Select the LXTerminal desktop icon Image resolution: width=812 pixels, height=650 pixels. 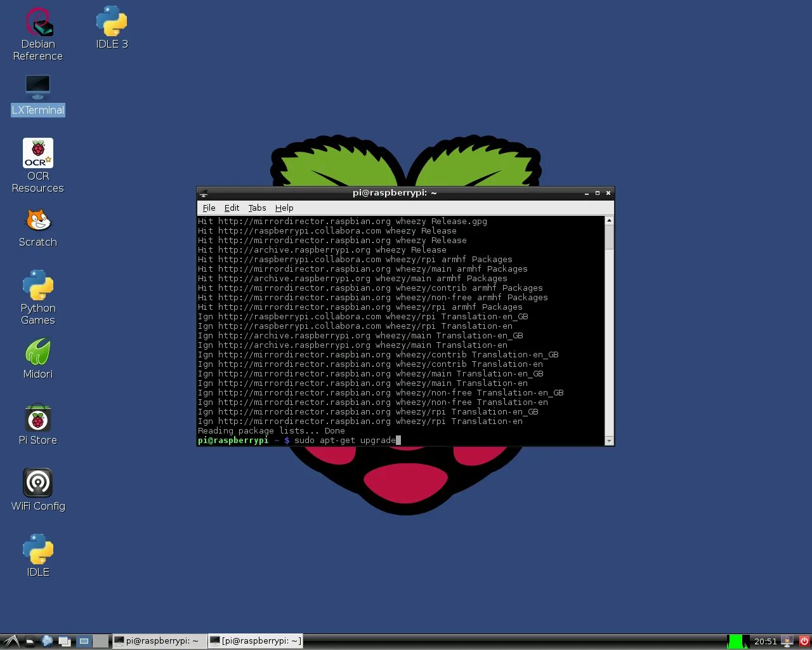pyautogui.click(x=38, y=95)
